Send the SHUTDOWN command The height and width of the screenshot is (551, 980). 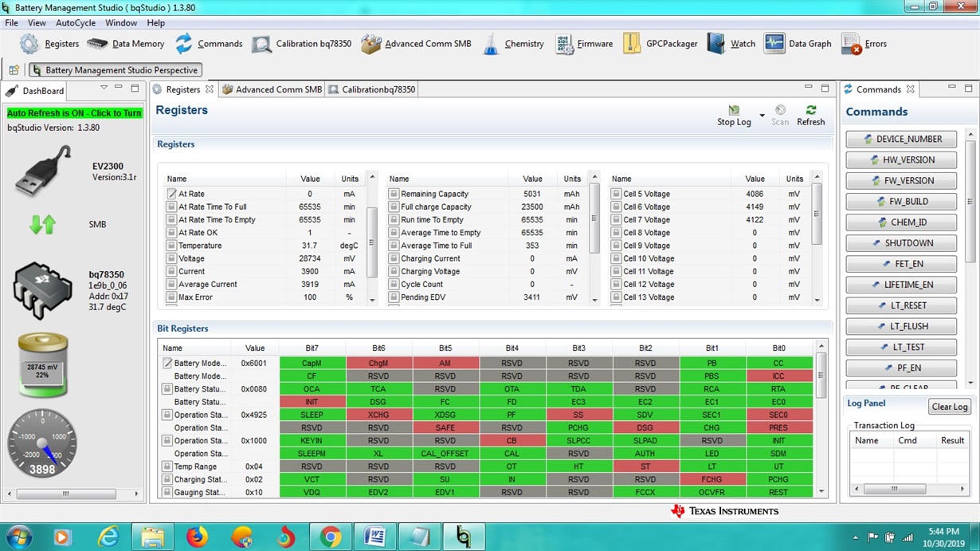[901, 242]
